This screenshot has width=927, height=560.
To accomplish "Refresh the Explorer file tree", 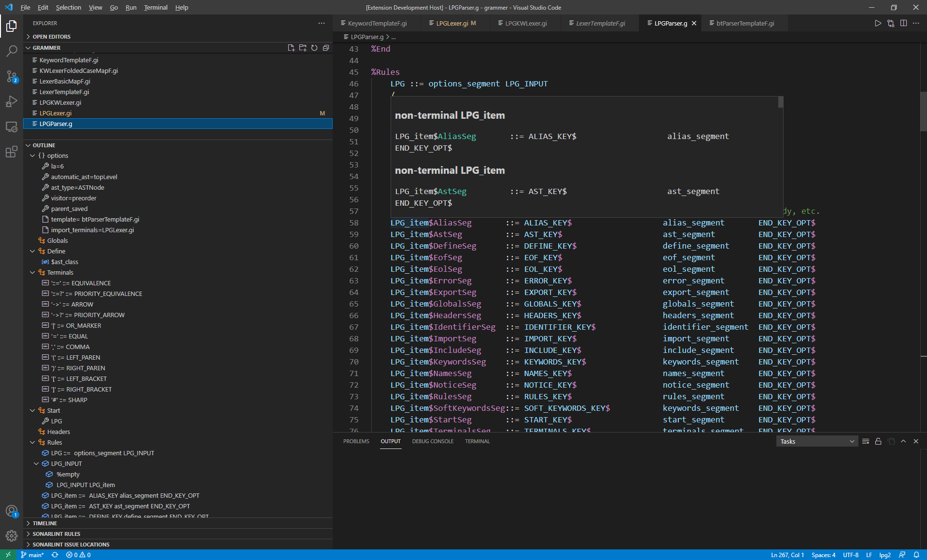I will tap(314, 48).
